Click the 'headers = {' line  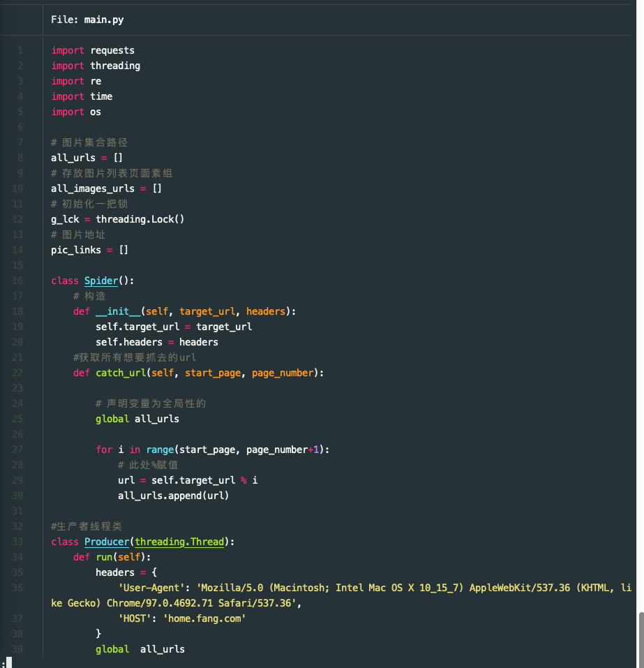126,572
